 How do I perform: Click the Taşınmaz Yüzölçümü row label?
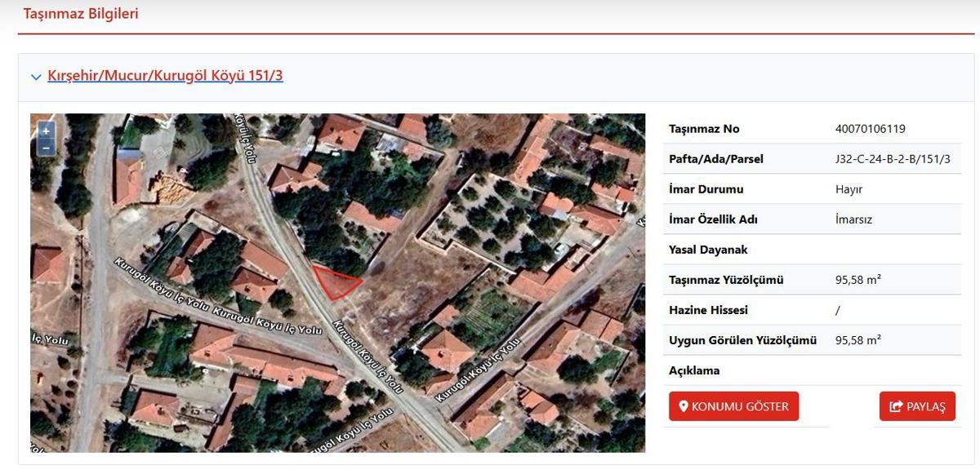coord(726,280)
